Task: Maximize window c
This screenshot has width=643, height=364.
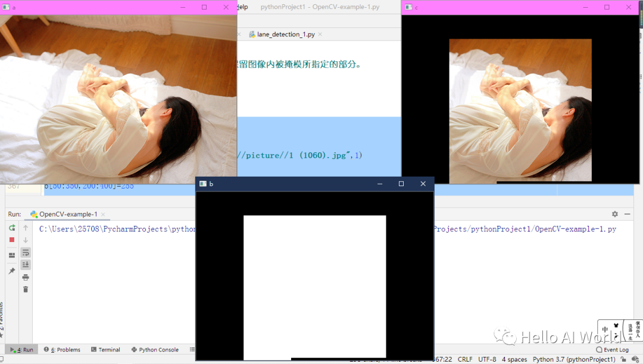Action: (607, 7)
